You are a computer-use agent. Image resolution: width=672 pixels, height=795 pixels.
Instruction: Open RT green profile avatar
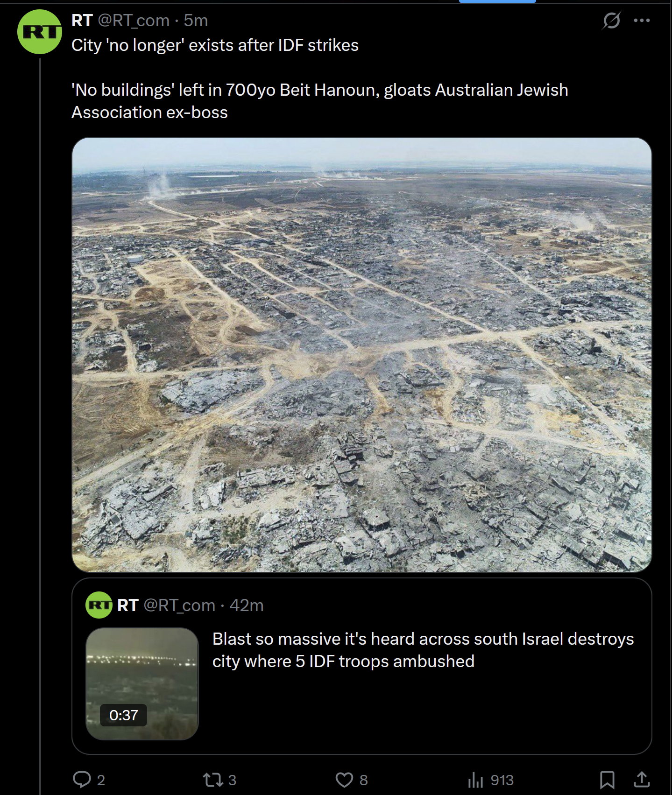point(40,32)
